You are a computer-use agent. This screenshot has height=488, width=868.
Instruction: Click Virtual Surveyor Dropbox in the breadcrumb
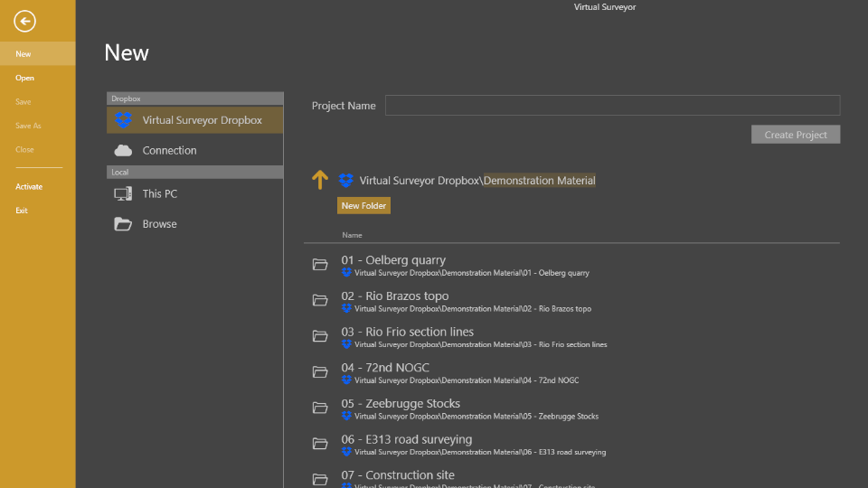pyautogui.click(x=420, y=181)
